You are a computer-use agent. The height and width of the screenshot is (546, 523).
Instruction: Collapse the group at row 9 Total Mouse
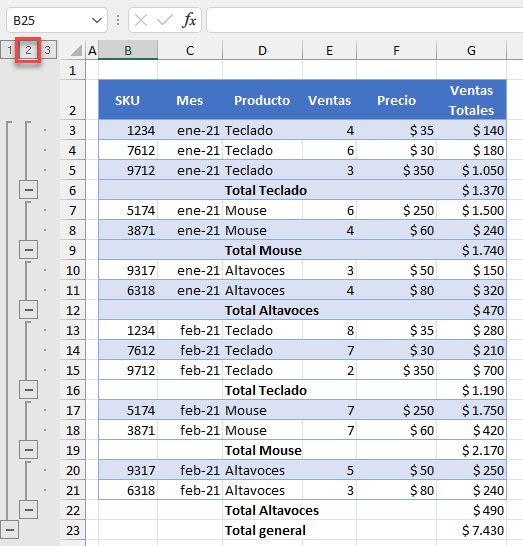29,250
